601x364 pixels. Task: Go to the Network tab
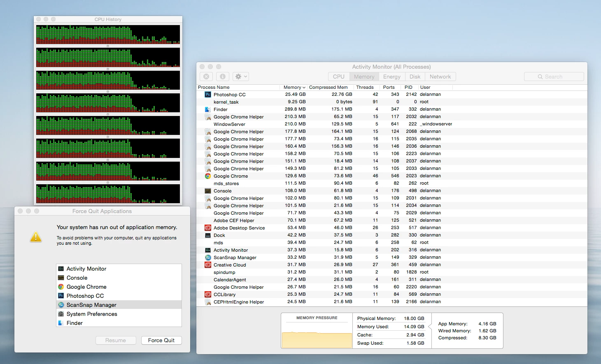click(440, 77)
